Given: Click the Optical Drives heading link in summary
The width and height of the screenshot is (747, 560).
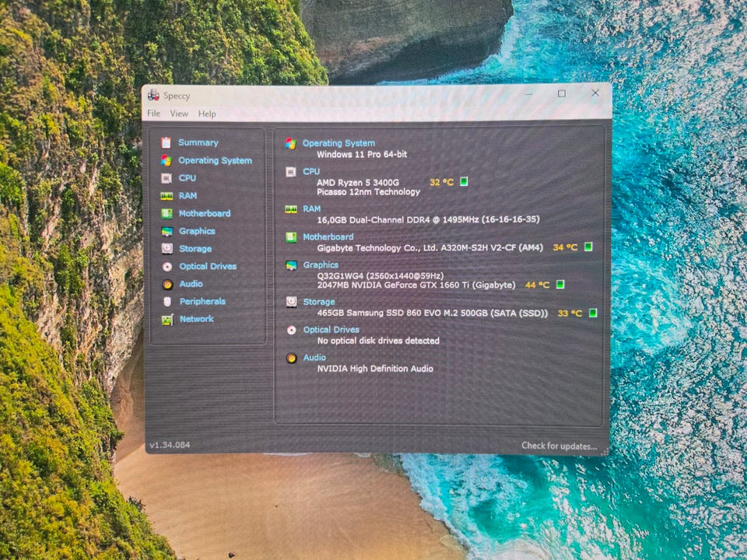Looking at the screenshot, I should pos(331,330).
